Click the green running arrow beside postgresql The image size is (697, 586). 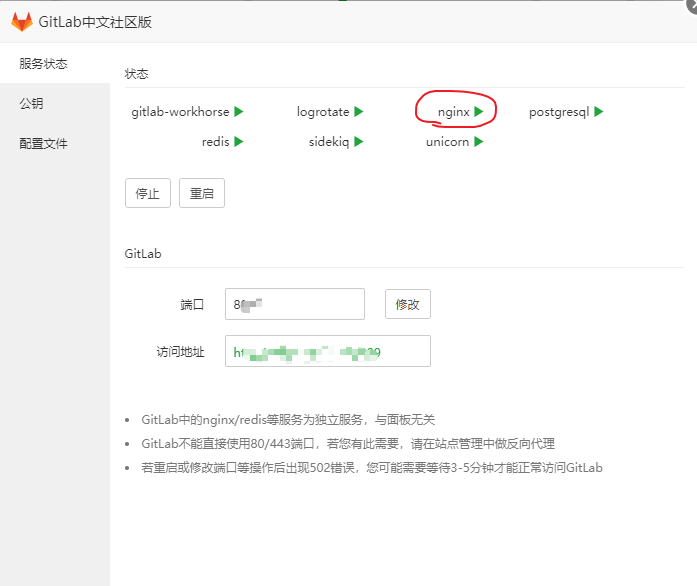point(599,111)
